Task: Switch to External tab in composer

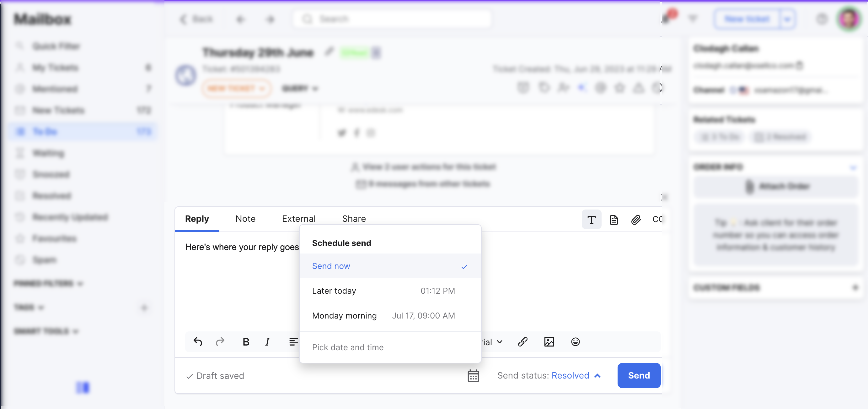Action: (298, 218)
